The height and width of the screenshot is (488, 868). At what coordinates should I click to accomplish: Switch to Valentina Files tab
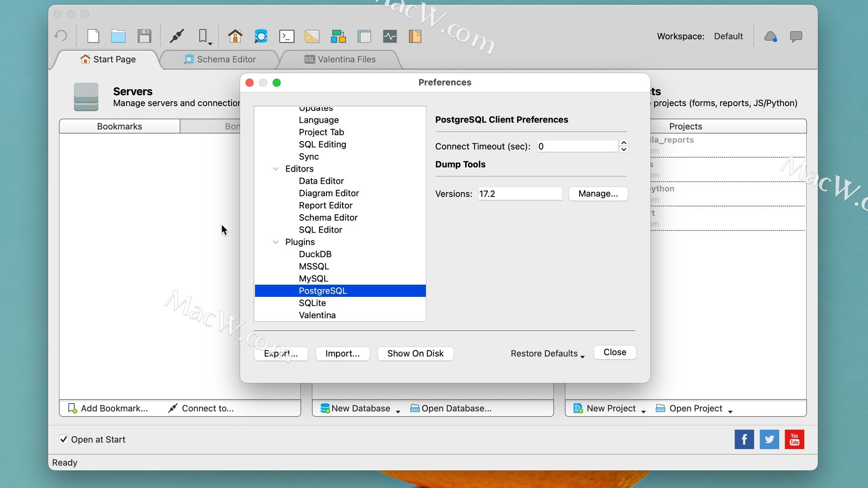pyautogui.click(x=340, y=59)
